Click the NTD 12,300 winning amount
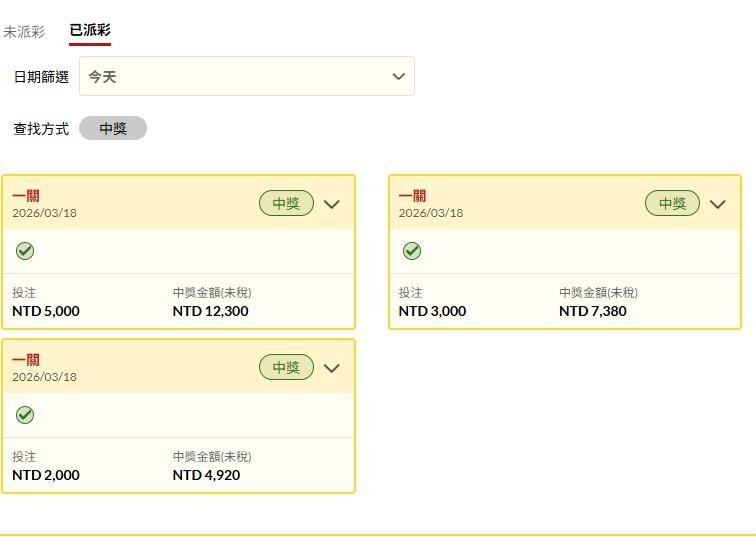 pyautogui.click(x=210, y=311)
